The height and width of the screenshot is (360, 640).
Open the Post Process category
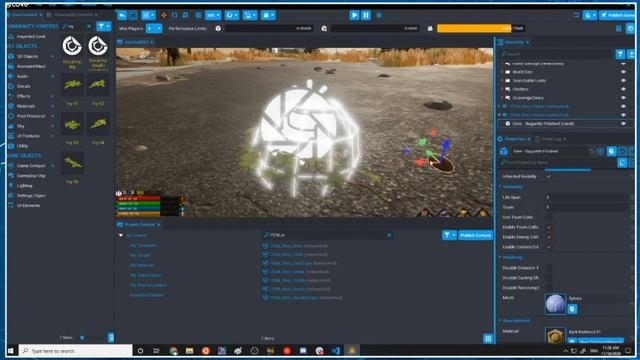pyautogui.click(x=31, y=116)
